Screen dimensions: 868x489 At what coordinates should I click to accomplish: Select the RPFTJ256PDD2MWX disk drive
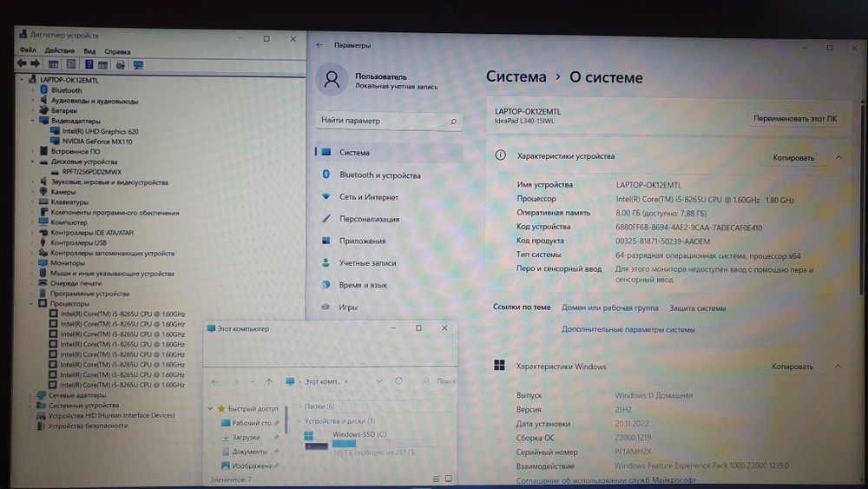click(x=92, y=172)
